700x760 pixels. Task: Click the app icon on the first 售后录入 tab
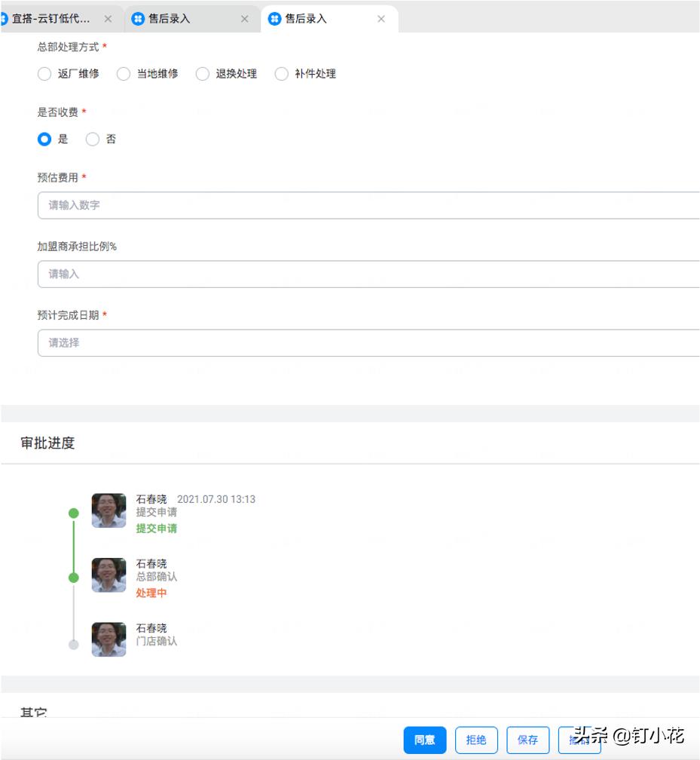(139, 19)
